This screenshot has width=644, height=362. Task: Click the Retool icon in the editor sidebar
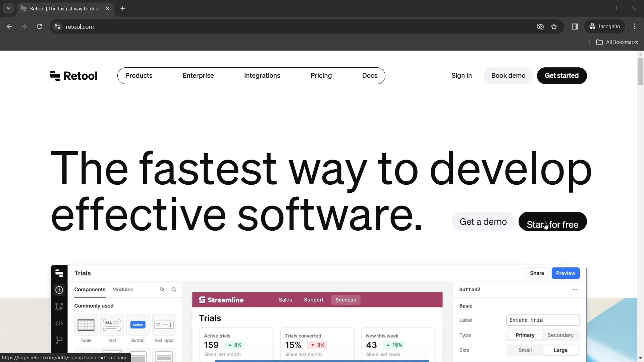(x=59, y=273)
